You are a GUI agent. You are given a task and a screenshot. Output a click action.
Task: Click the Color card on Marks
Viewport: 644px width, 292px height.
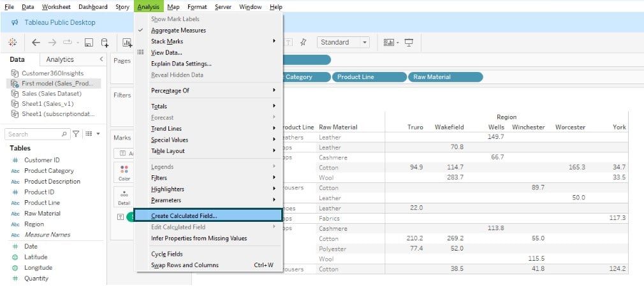[124, 173]
